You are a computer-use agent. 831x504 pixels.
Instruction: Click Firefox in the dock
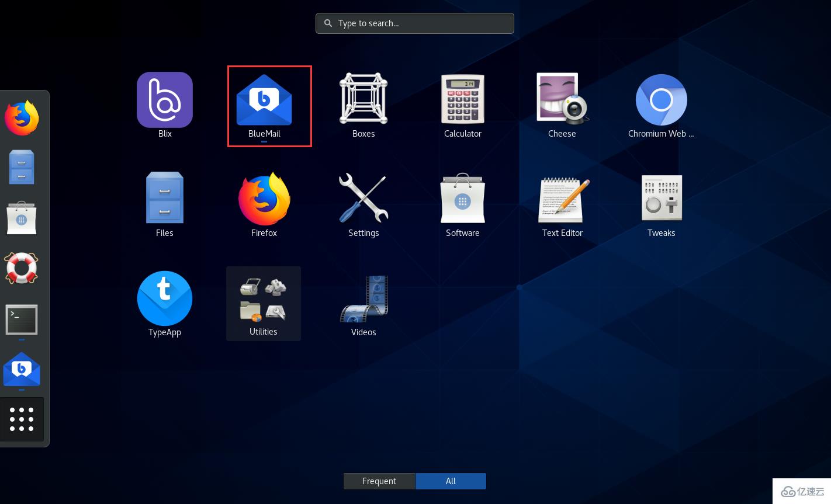(22, 117)
